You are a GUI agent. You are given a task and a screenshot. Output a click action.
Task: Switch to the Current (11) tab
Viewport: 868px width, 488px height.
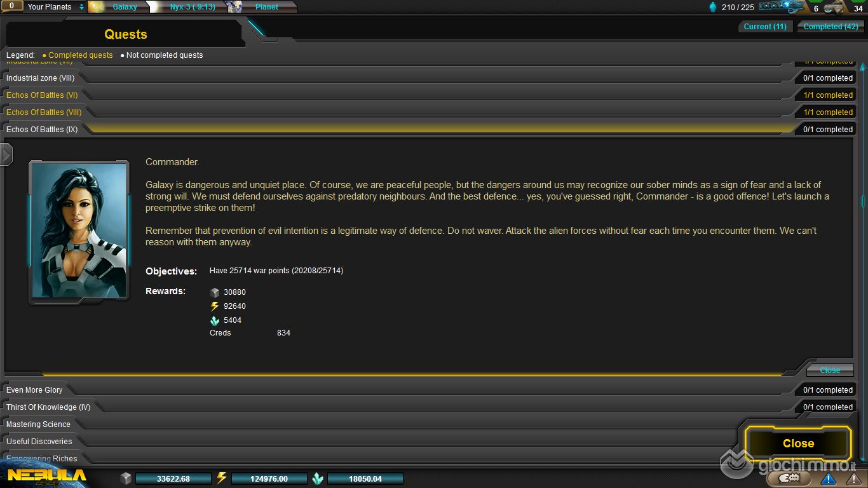pos(765,27)
